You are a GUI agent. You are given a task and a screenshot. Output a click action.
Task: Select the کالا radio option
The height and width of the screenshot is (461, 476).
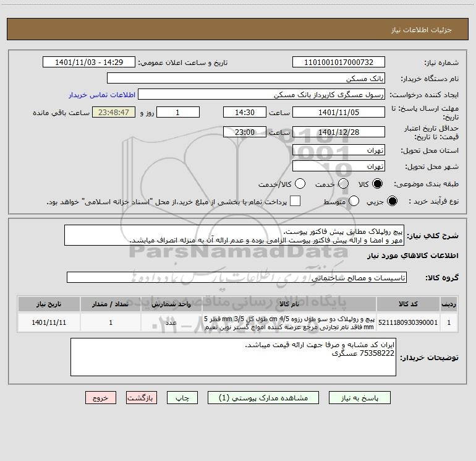pos(377,184)
